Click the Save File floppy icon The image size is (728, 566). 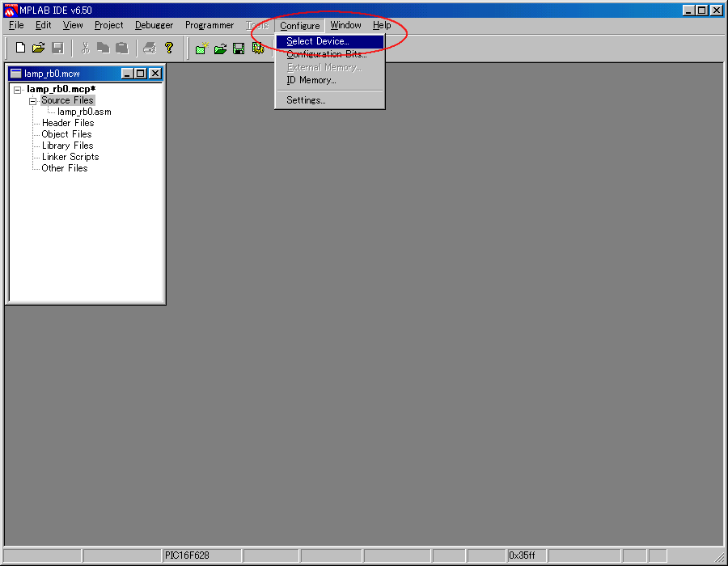point(57,48)
